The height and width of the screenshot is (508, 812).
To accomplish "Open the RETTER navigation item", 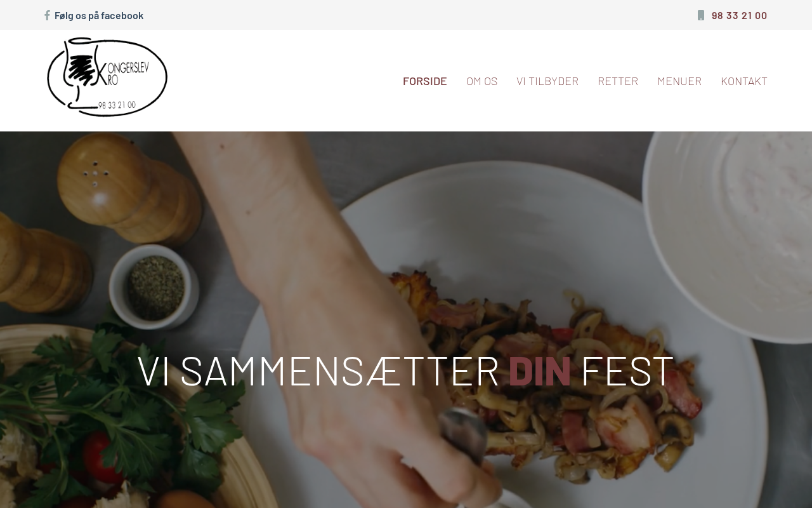I will click(618, 81).
